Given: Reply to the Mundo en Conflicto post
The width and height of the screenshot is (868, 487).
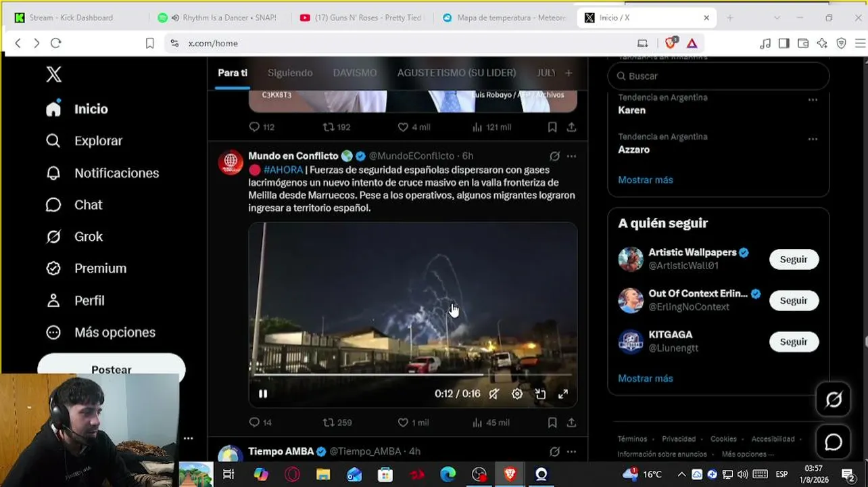Looking at the screenshot, I should coord(260,423).
